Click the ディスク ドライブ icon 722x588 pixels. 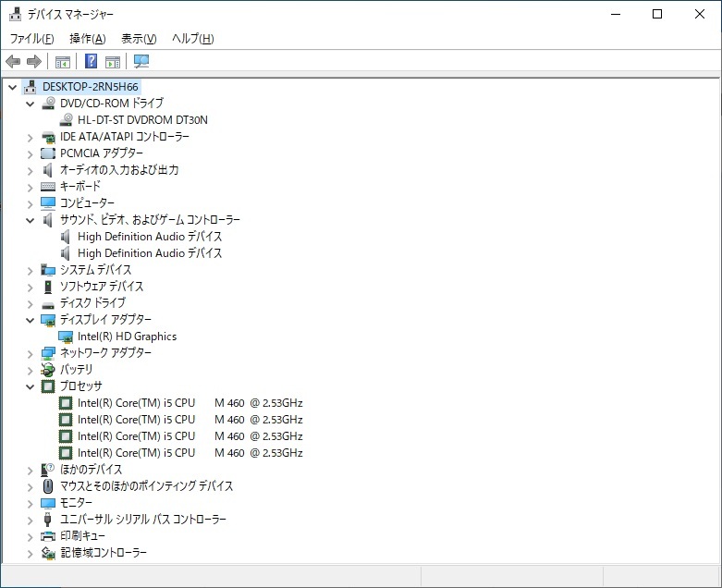[x=48, y=304]
